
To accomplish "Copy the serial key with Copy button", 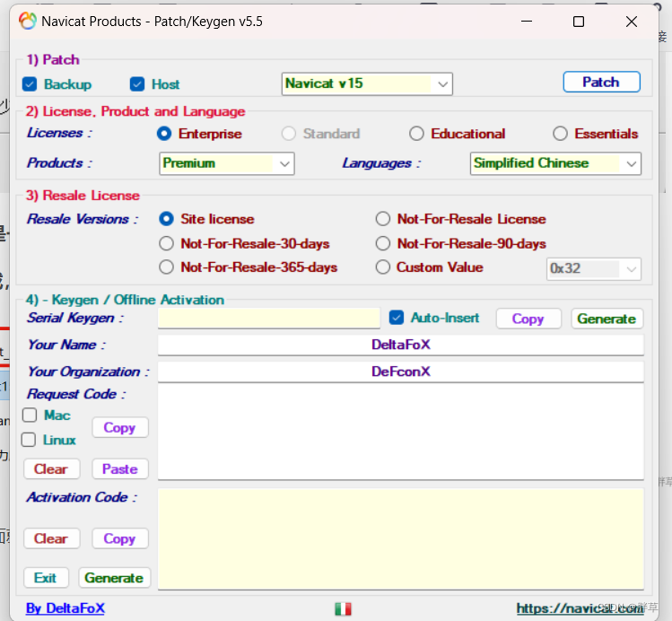I will 528,319.
